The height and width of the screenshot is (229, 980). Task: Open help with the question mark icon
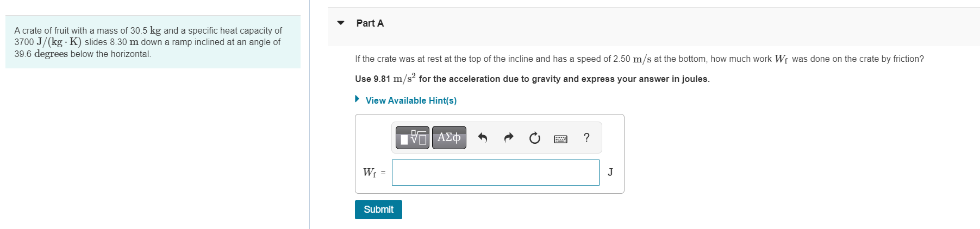pyautogui.click(x=586, y=138)
